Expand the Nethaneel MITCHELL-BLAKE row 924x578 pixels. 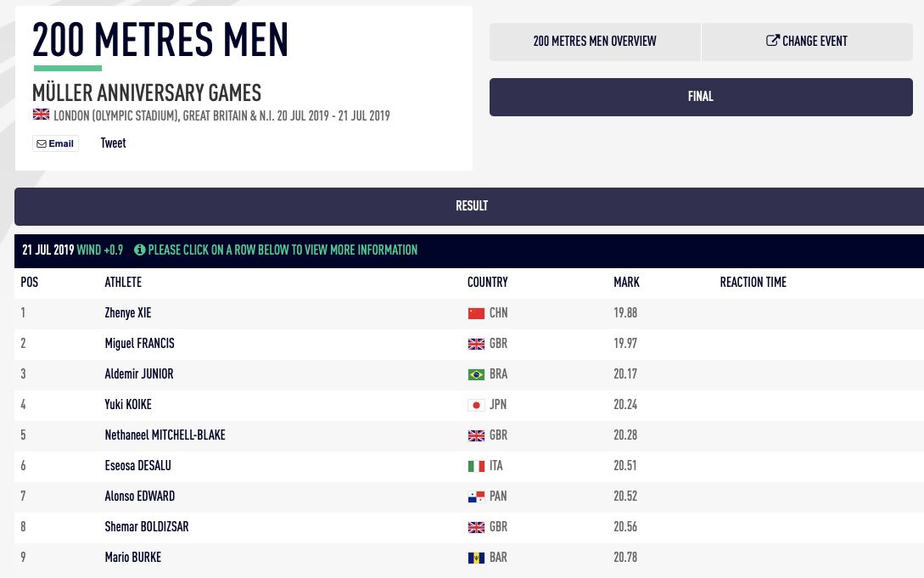tap(469, 436)
